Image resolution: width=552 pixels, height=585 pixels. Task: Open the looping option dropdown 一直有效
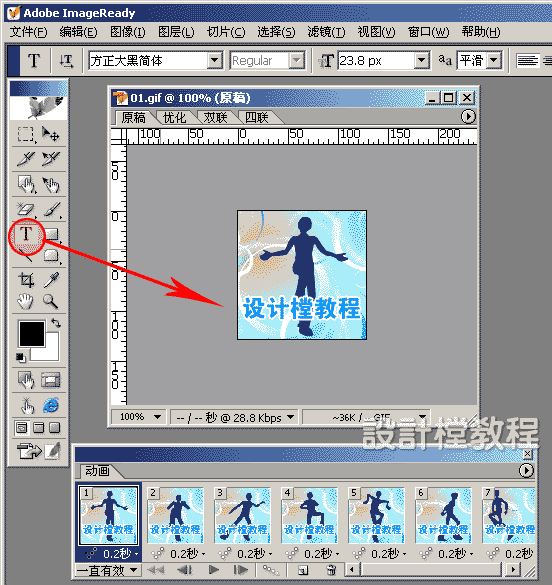point(108,570)
